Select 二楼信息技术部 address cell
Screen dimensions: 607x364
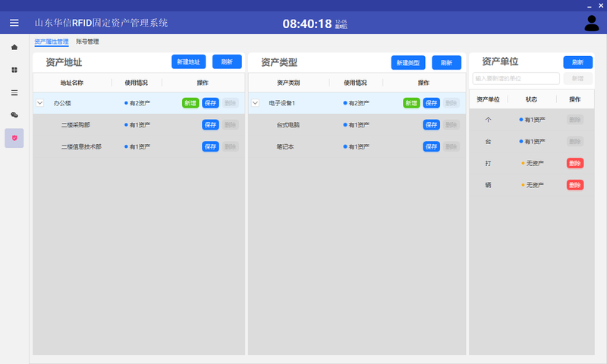(81, 146)
